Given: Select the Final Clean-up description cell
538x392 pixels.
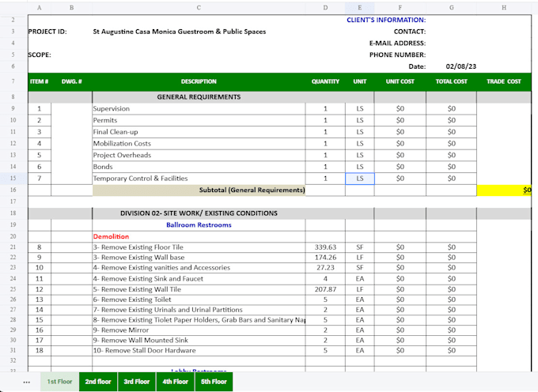Looking at the screenshot, I should tap(199, 132).
